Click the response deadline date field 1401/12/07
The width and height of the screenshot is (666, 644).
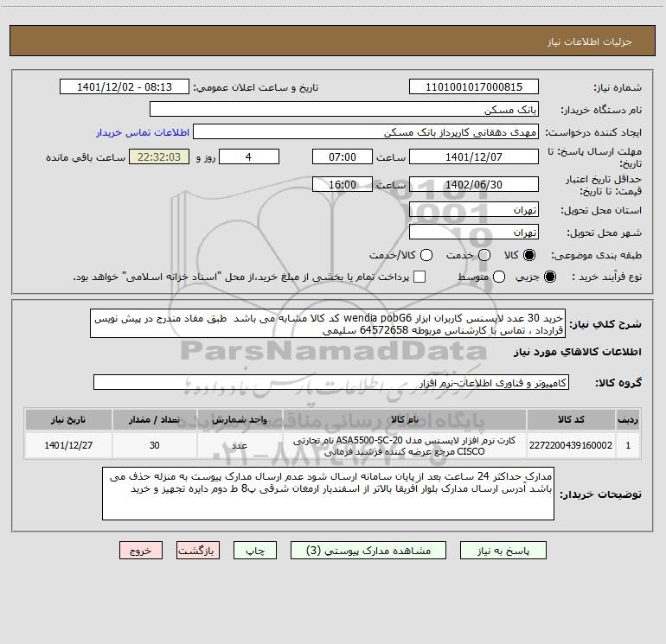(473, 157)
